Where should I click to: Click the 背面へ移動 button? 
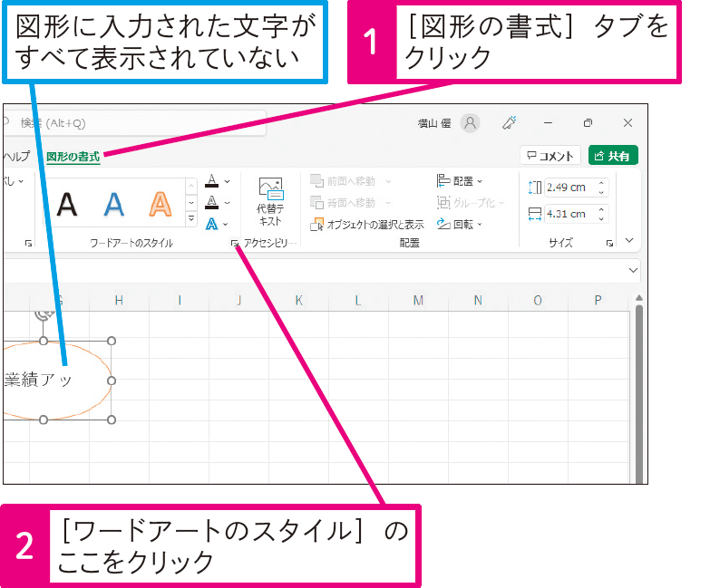point(343,203)
